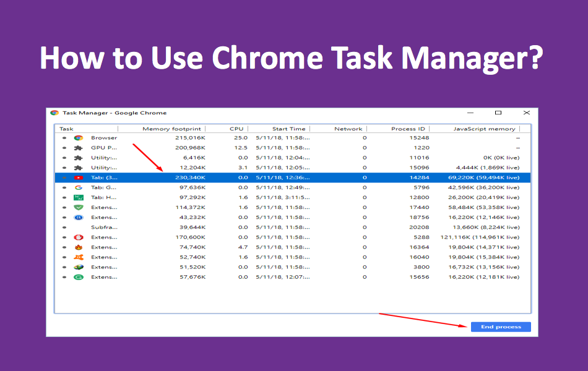Screen dimensions: 588x371
Task: Click the 97,636K memory footprint value
Action: click(192, 187)
